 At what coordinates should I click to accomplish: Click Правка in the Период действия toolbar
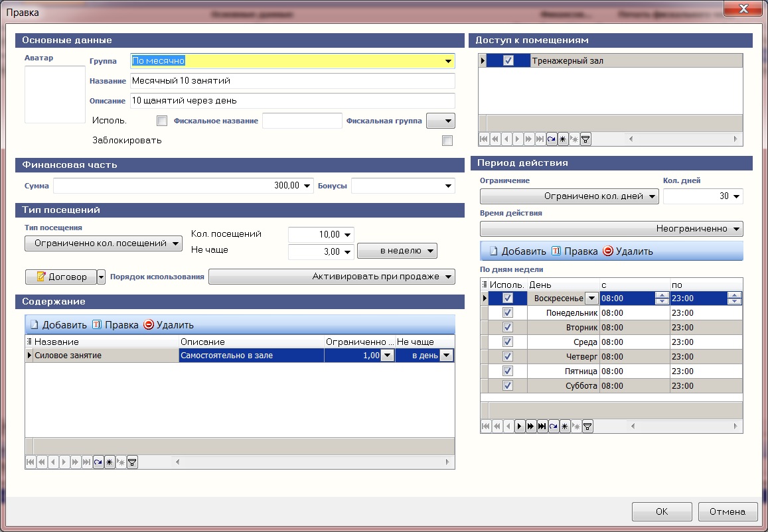click(x=576, y=251)
